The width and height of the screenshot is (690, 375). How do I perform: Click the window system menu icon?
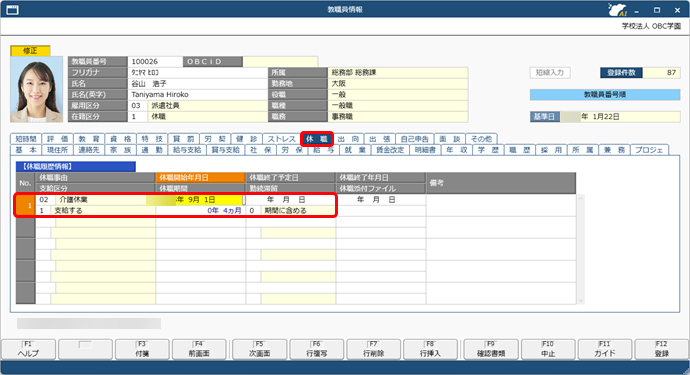tap(12, 9)
